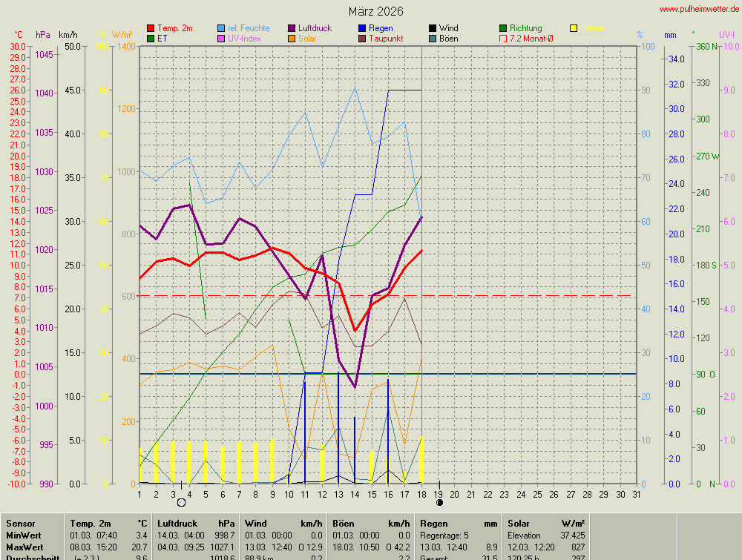This screenshot has width=742, height=560.
Task: Select the rel. Feuchte legend label
Action: click(249, 28)
